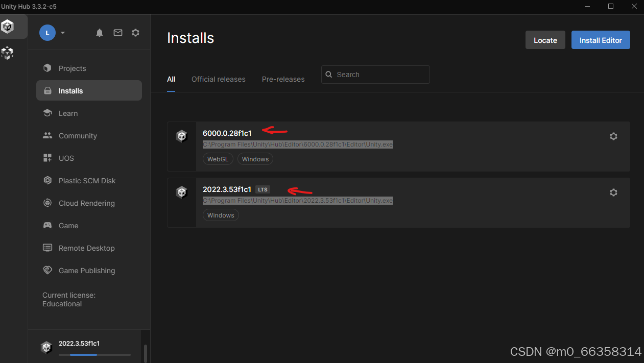This screenshot has height=363, width=644.
Task: Minimize the Unity Hub window
Action: [587, 6]
